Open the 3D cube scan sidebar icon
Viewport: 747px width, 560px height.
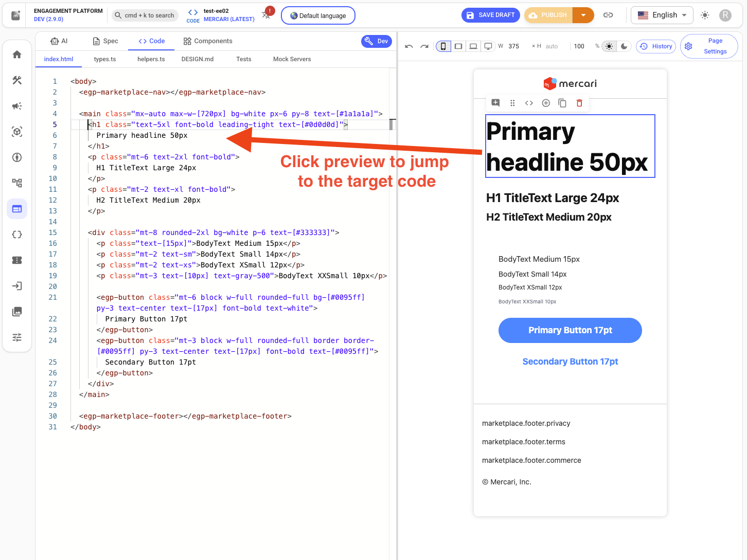point(17,132)
